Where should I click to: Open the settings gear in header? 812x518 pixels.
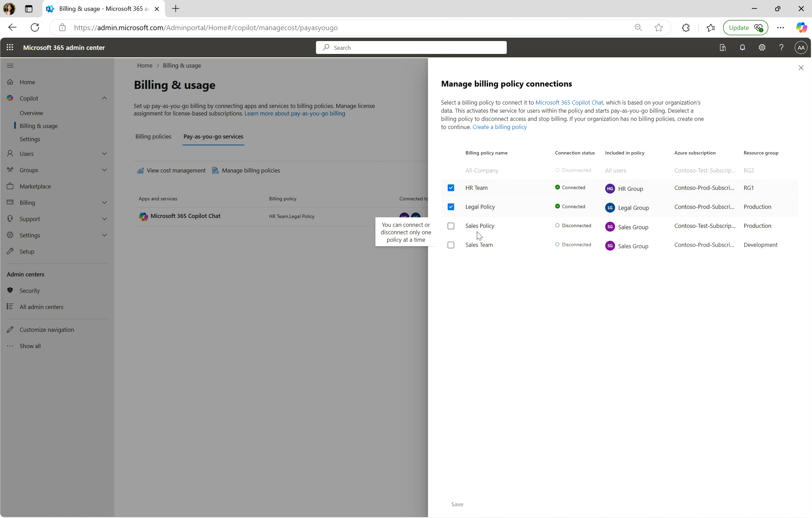click(762, 48)
